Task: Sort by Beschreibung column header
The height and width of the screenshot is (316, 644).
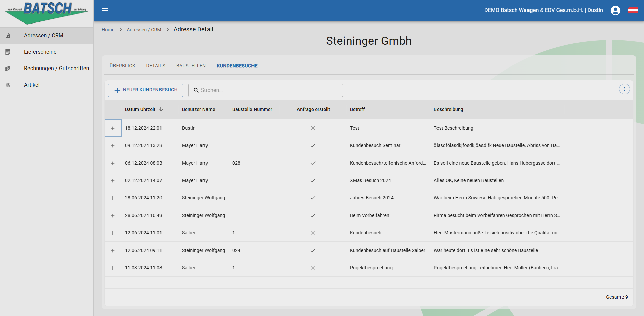Action: [x=448, y=109]
